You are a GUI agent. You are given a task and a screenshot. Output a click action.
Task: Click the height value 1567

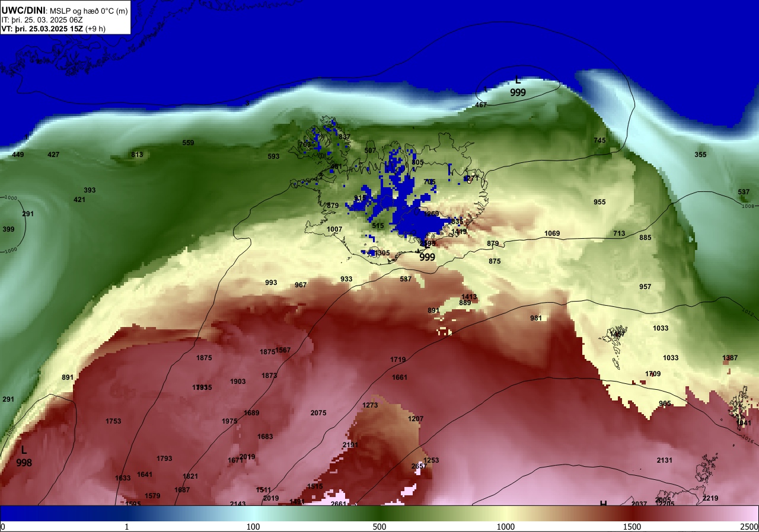[x=283, y=350]
